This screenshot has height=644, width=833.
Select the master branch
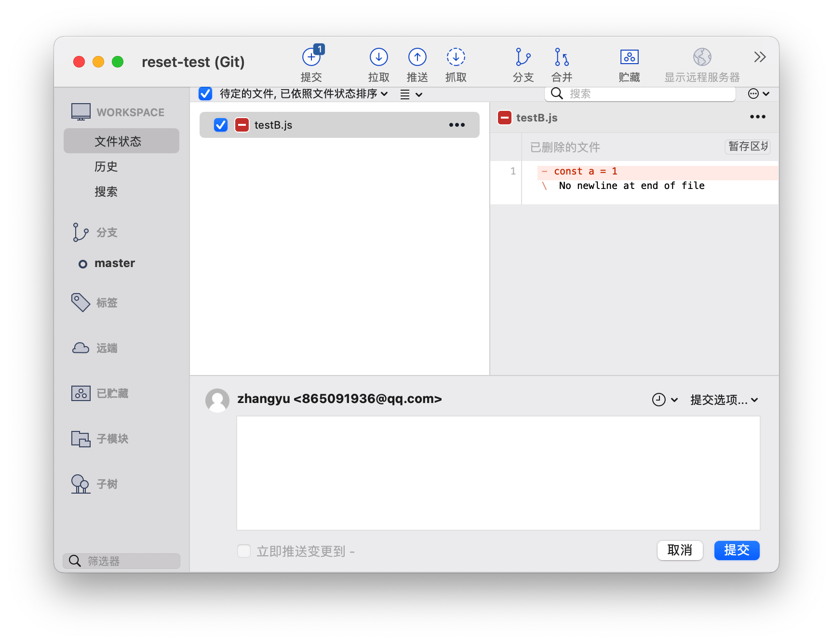point(115,263)
